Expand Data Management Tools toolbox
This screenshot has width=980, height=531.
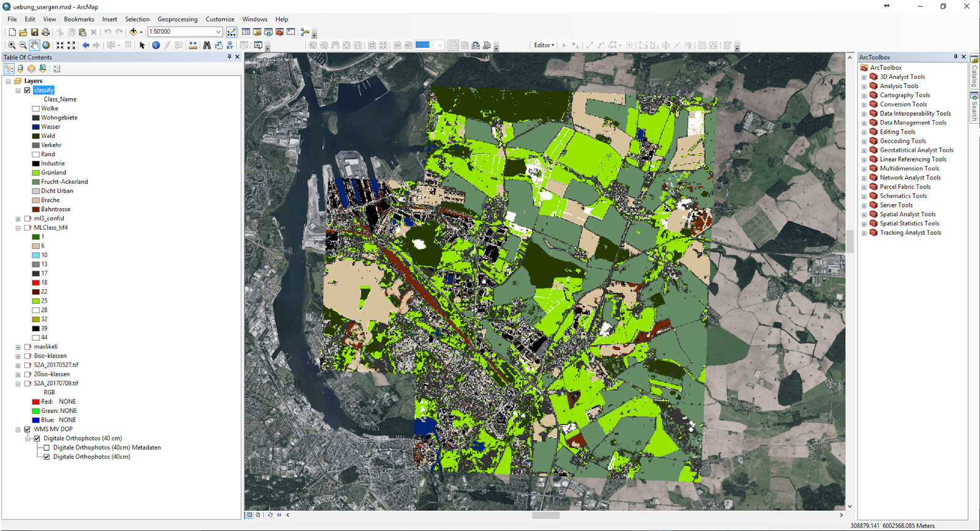(x=864, y=123)
